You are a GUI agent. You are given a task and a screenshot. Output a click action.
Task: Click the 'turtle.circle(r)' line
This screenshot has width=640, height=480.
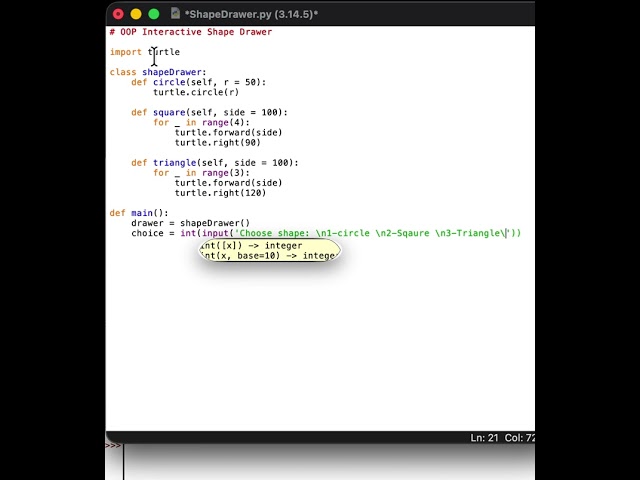196,92
